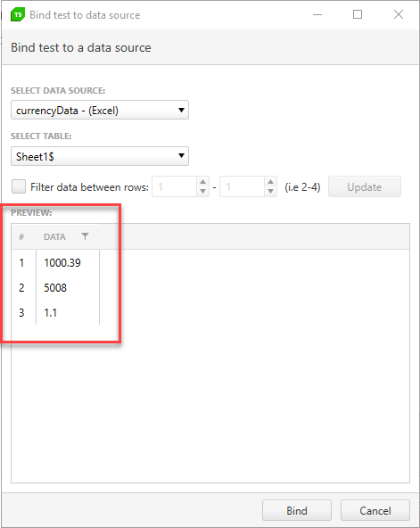Close the Bind test to data source window
Screen dimensions: 420x528
pos(399,14)
